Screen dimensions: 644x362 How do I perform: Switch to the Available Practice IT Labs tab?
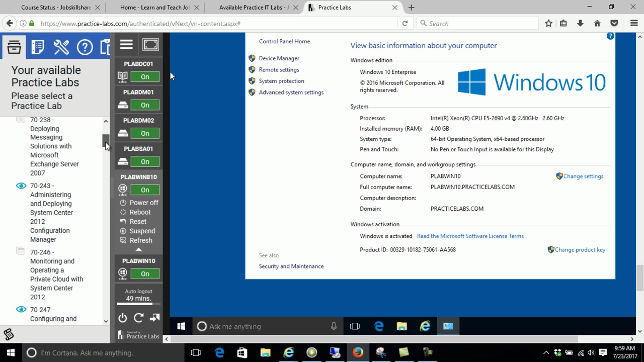(253, 8)
